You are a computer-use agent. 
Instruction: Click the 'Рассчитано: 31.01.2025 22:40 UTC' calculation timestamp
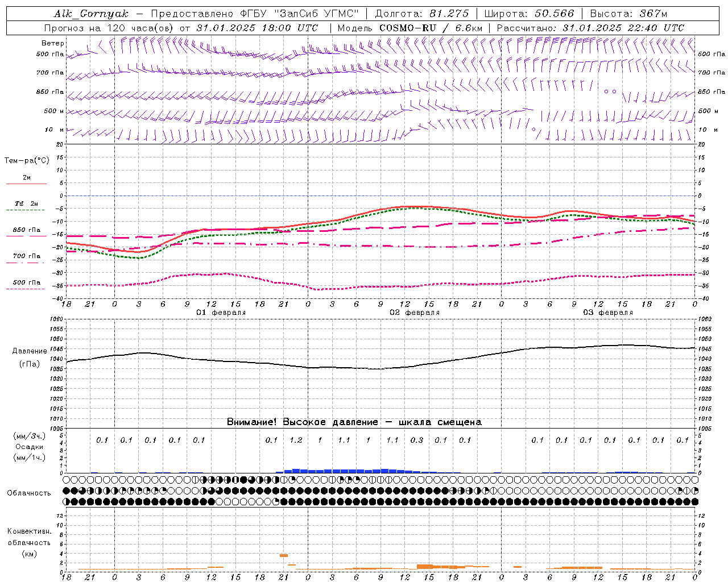coord(590,28)
